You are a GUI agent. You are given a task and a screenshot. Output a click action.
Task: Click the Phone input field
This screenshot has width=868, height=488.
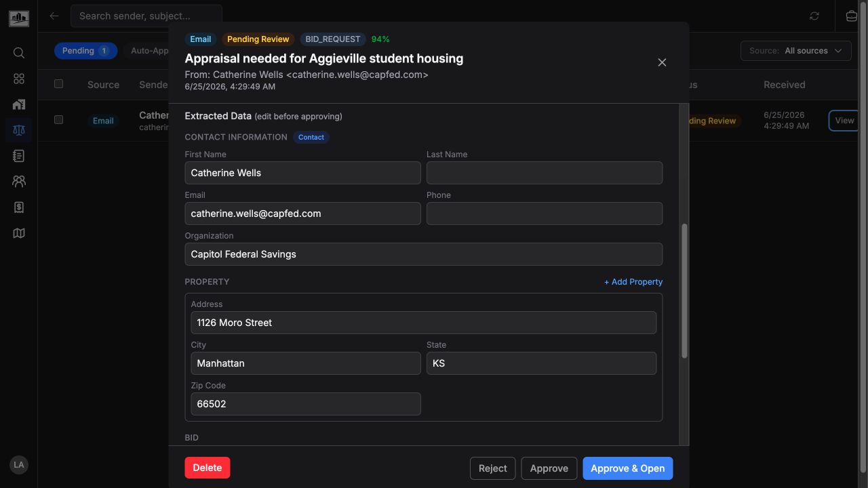[545, 213]
